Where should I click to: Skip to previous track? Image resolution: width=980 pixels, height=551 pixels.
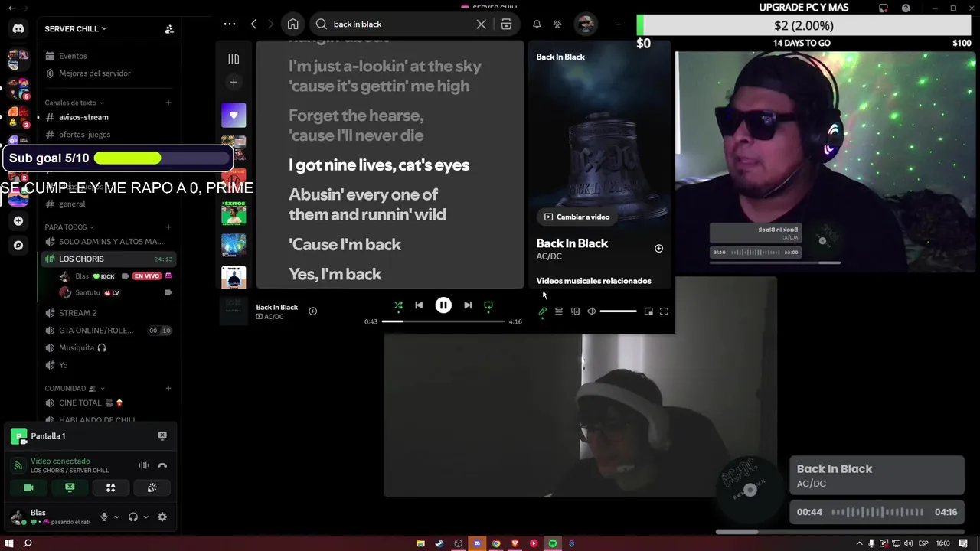(x=419, y=305)
